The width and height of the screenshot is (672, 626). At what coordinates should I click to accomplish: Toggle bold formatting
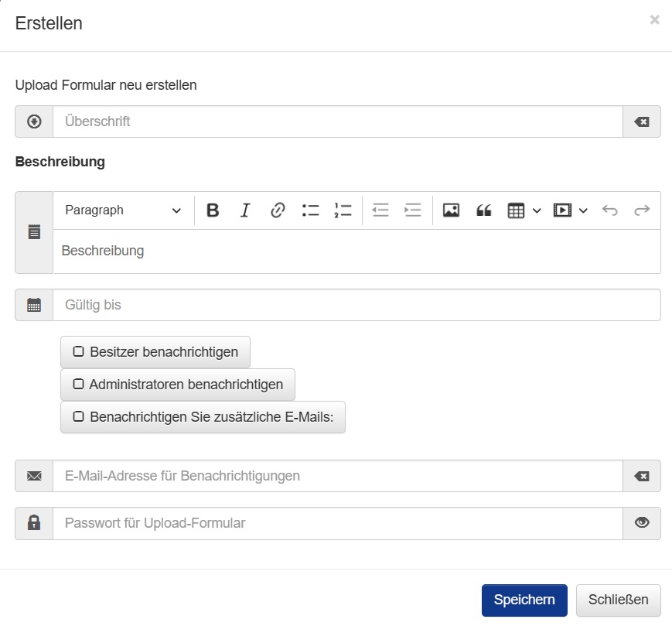point(213,210)
